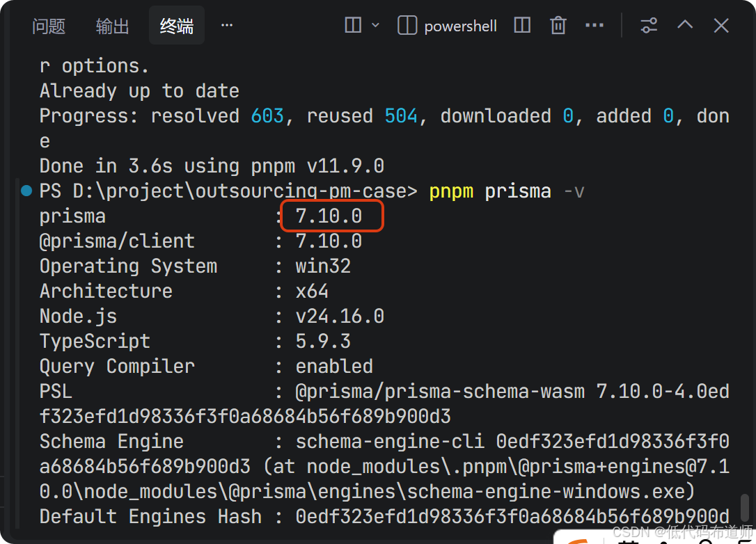Open the terminal profile dropdown chevron
Viewport: 756px width, 544px height.
coord(376,25)
